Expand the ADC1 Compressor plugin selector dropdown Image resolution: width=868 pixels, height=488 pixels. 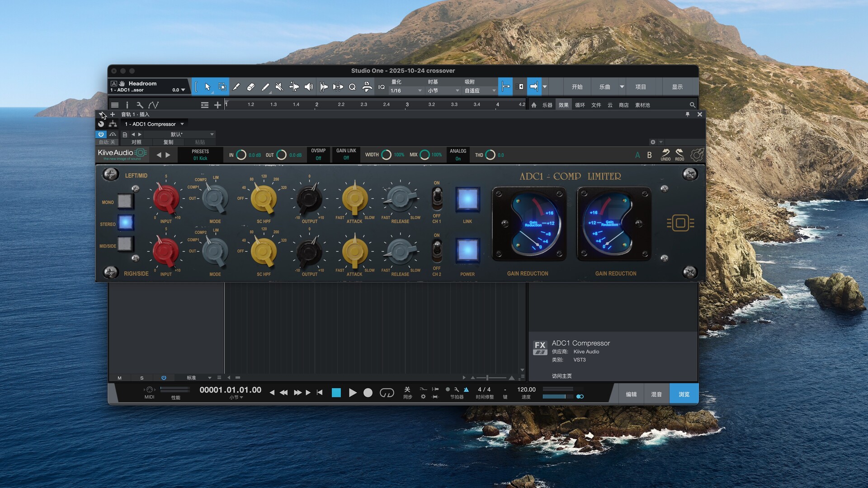(x=182, y=124)
